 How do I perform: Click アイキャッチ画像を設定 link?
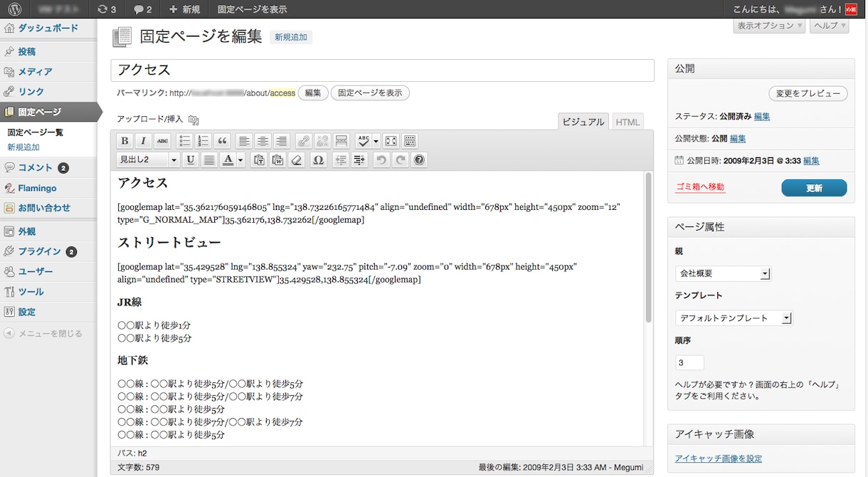point(719,458)
